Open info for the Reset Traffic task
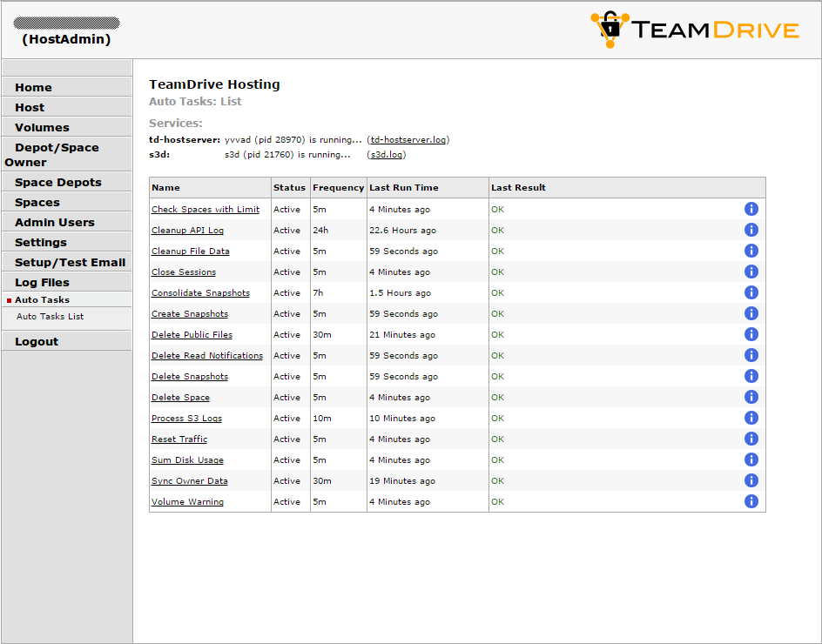The image size is (822, 644). coord(751,439)
